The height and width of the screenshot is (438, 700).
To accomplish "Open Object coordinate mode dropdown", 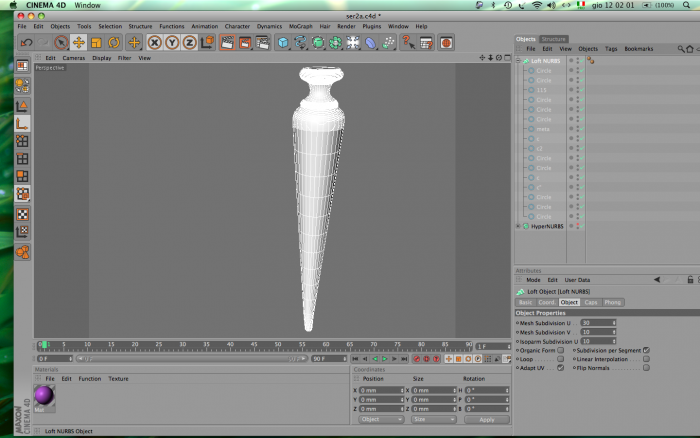I will (x=381, y=419).
